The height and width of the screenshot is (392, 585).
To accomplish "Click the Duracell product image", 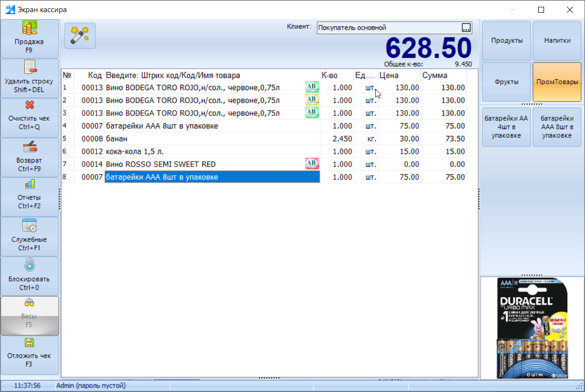I will pos(533,328).
